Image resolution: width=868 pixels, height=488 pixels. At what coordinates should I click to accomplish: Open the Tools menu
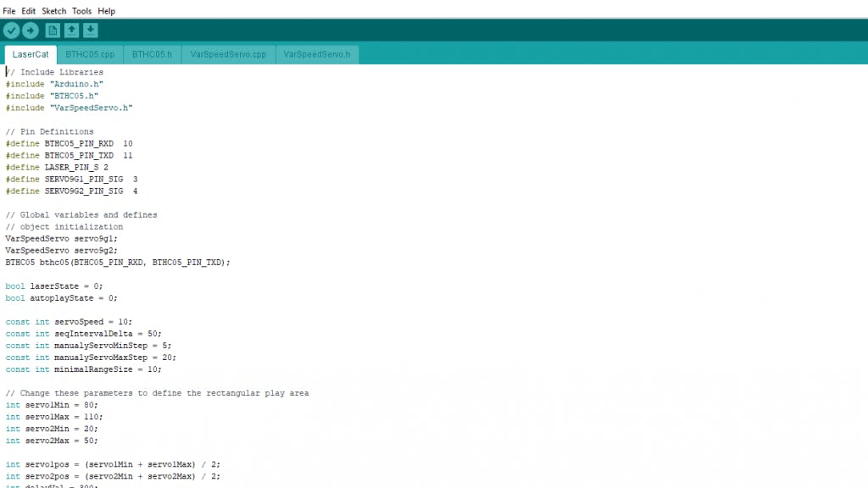82,11
